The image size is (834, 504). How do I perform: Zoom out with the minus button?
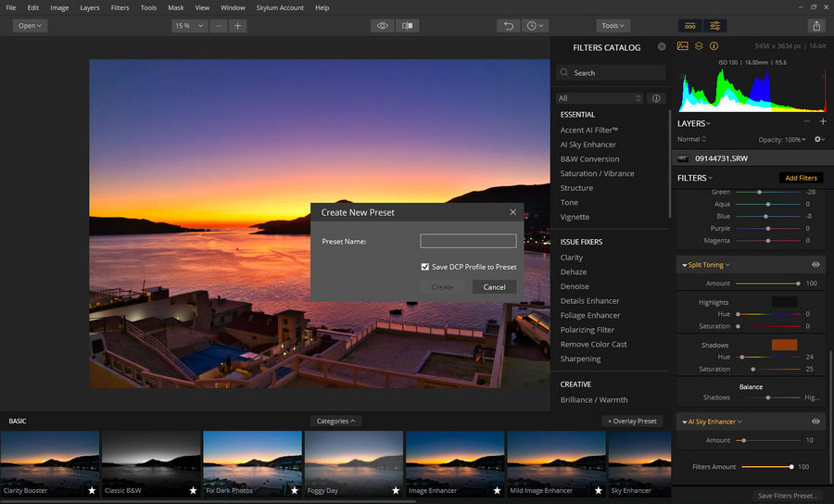[x=218, y=26]
